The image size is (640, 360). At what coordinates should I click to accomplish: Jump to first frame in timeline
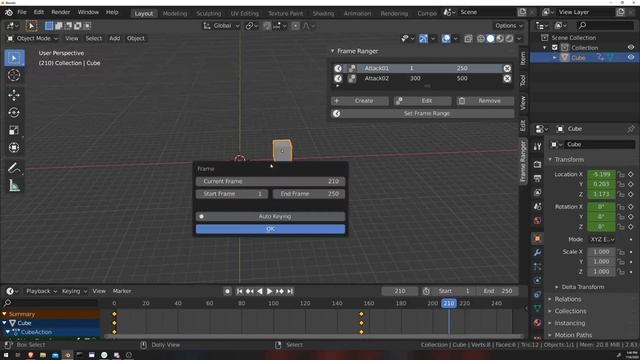click(x=240, y=291)
